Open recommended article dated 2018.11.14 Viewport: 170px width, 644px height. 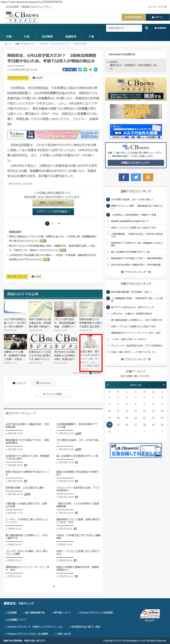[x=15, y=349]
